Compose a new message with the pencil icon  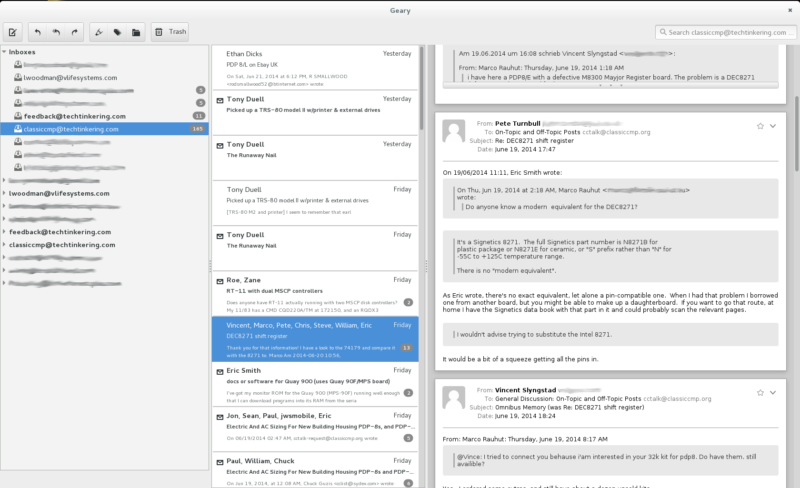pos(12,32)
